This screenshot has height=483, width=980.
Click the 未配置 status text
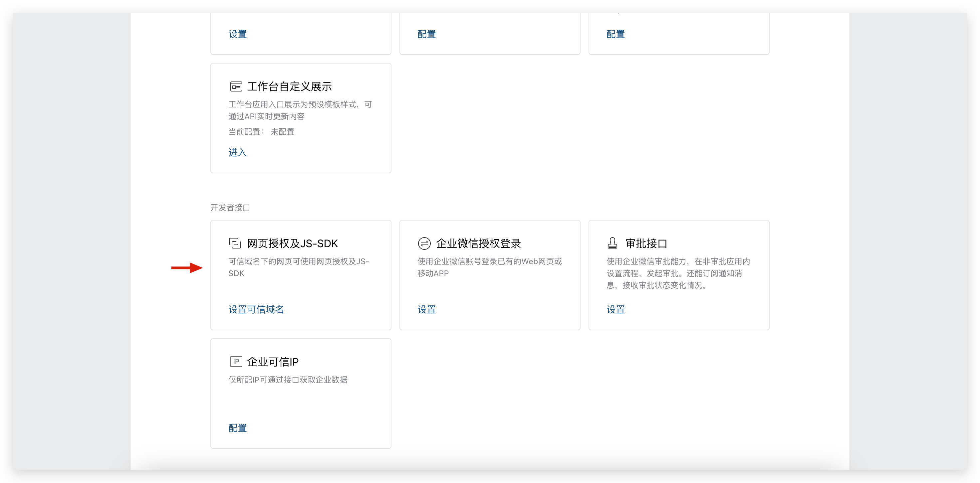[x=282, y=132]
